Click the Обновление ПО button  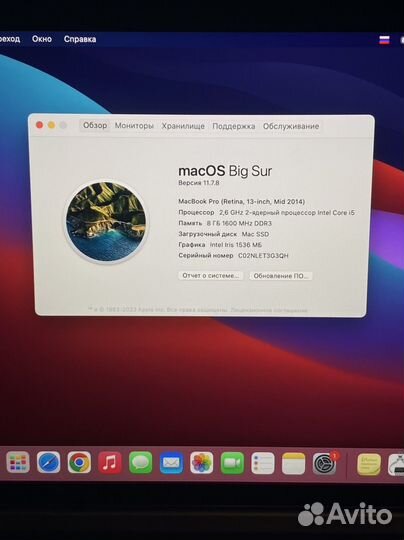[x=281, y=276]
